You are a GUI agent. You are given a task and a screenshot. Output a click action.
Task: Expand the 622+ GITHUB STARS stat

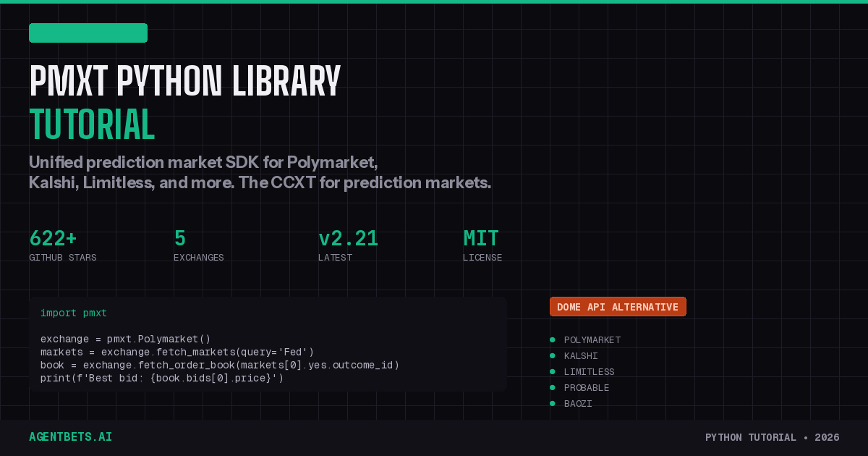63,246
